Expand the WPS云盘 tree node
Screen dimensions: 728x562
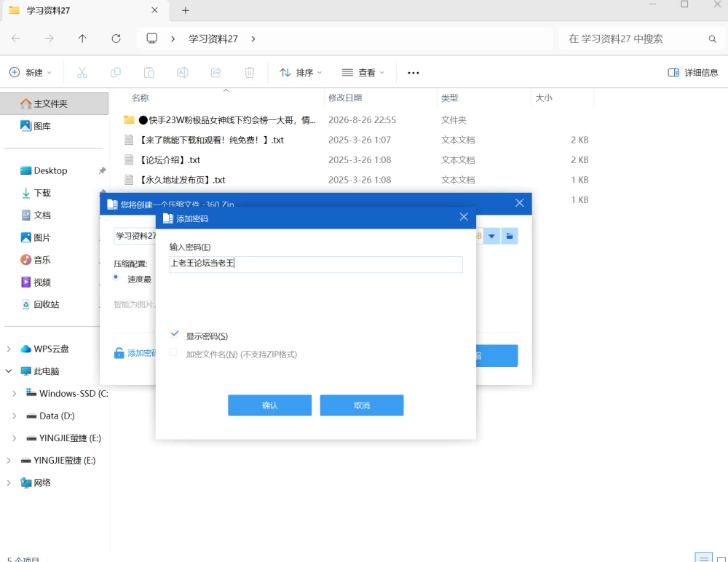point(9,349)
